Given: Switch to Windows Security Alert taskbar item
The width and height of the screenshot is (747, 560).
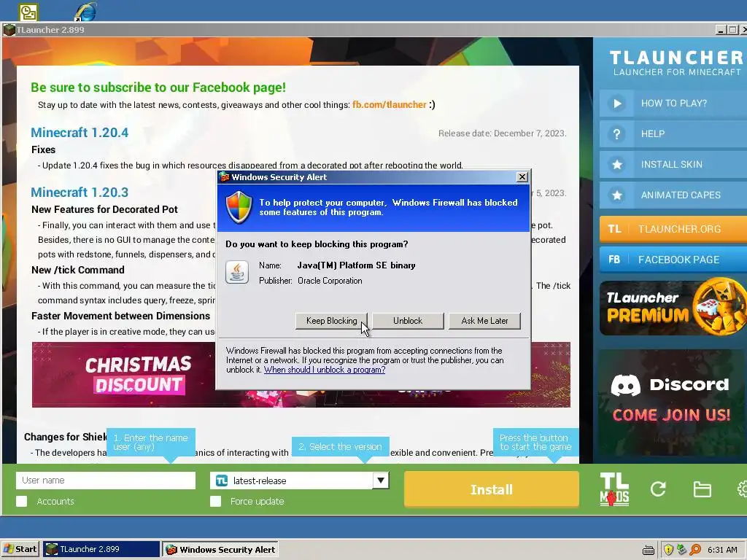Looking at the screenshot, I should 220,549.
